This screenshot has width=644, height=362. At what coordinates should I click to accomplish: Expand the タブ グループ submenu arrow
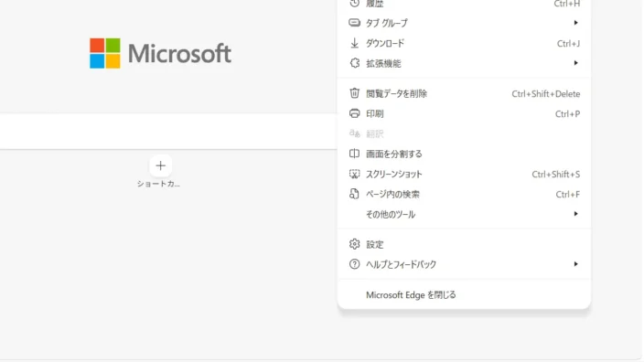pos(575,23)
